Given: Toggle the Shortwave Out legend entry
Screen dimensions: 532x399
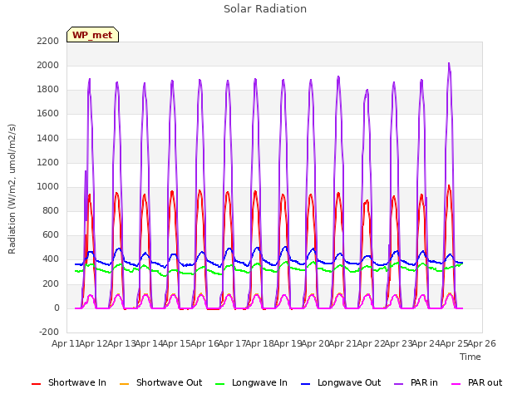Looking at the screenshot, I should [160, 382].
